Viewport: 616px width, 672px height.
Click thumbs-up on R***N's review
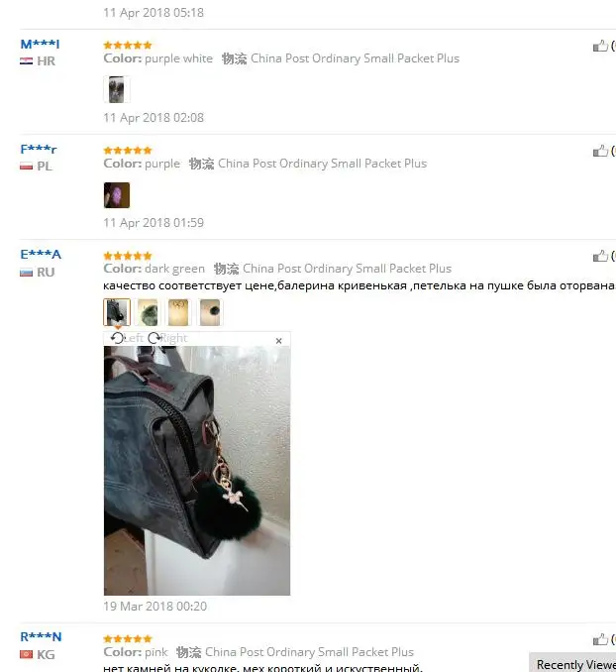(600, 639)
